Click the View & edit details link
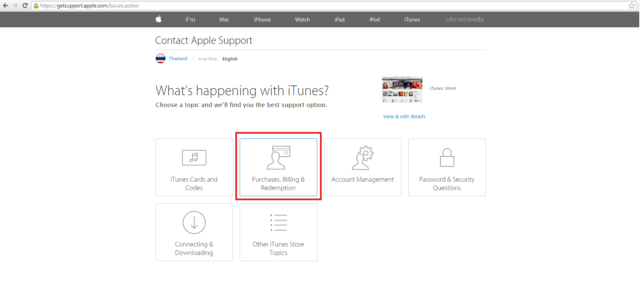The height and width of the screenshot is (287, 644). tap(404, 116)
